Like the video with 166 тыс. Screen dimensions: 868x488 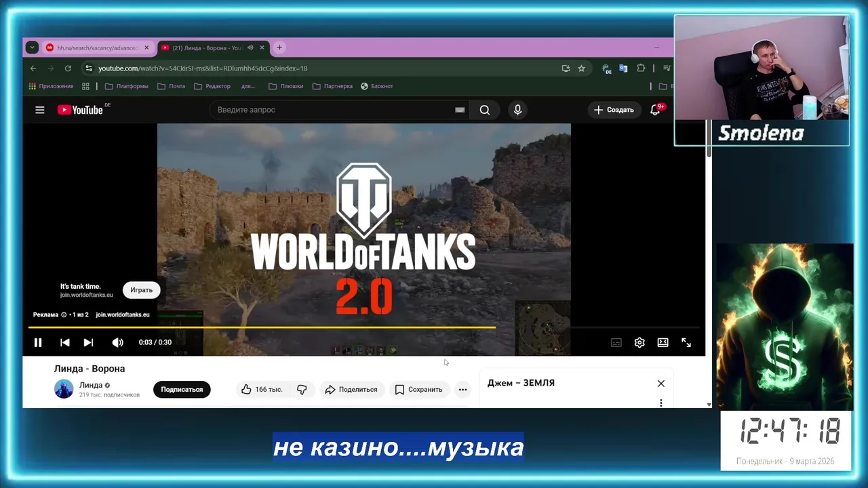[x=262, y=390]
